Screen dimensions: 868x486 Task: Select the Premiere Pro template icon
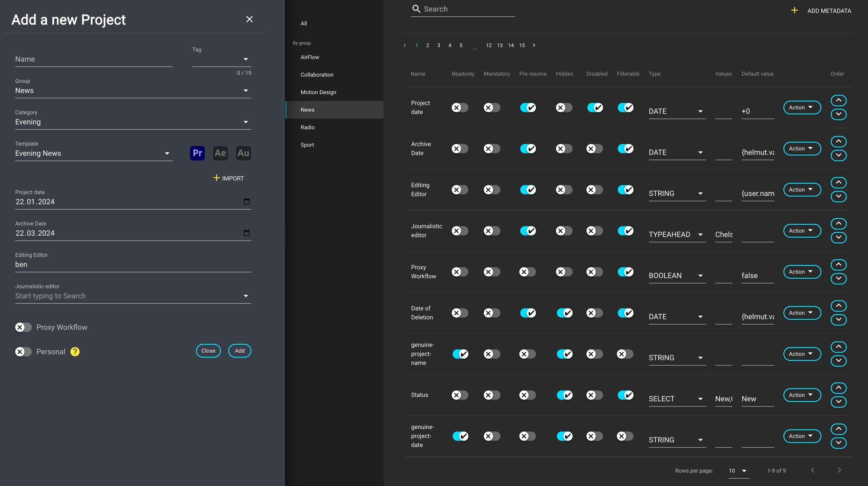[197, 153]
